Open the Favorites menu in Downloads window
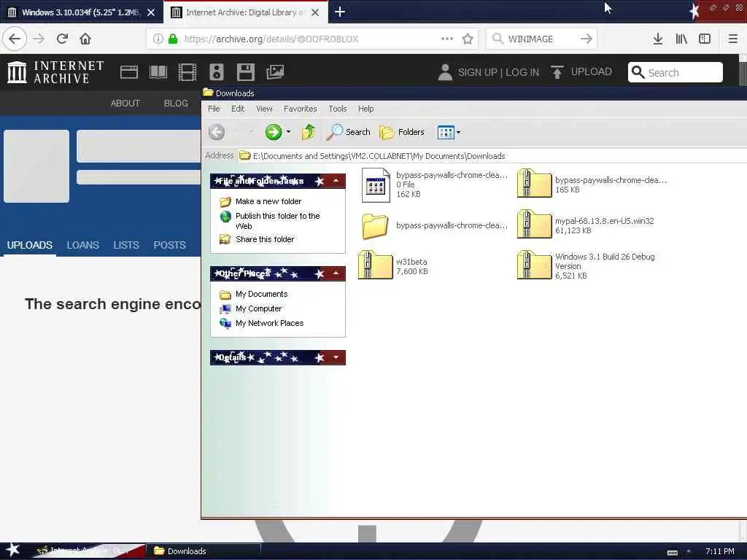This screenshot has height=560, width=747. click(x=300, y=109)
